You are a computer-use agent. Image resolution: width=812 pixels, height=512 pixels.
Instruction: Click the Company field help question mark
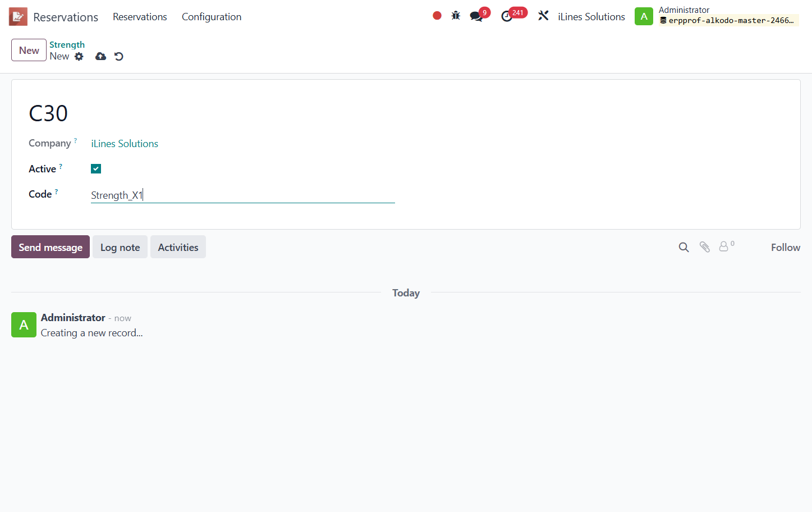pyautogui.click(x=75, y=140)
